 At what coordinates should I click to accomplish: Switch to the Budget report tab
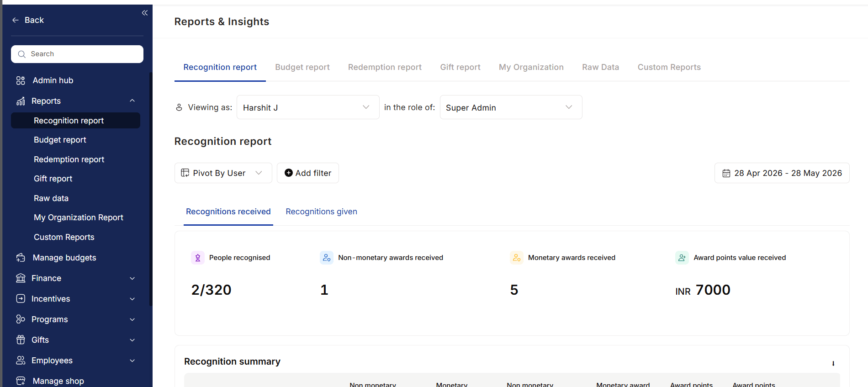click(x=302, y=67)
